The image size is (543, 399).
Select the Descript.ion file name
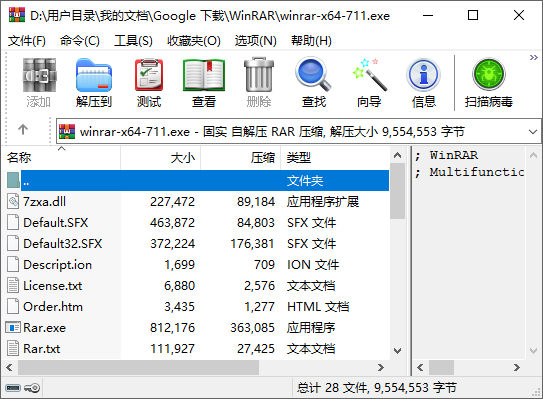tap(57, 265)
